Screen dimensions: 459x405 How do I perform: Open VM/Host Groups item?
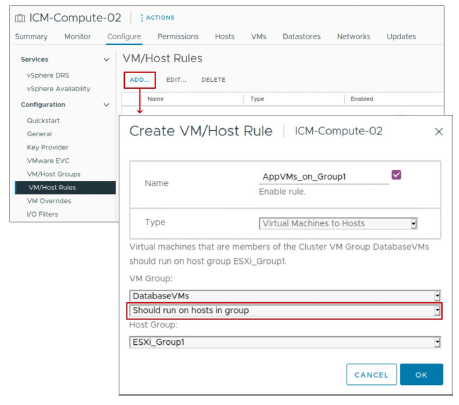(53, 174)
